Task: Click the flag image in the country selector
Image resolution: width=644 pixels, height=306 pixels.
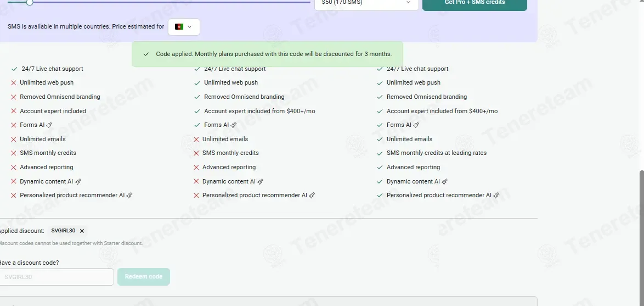Action: (179, 27)
